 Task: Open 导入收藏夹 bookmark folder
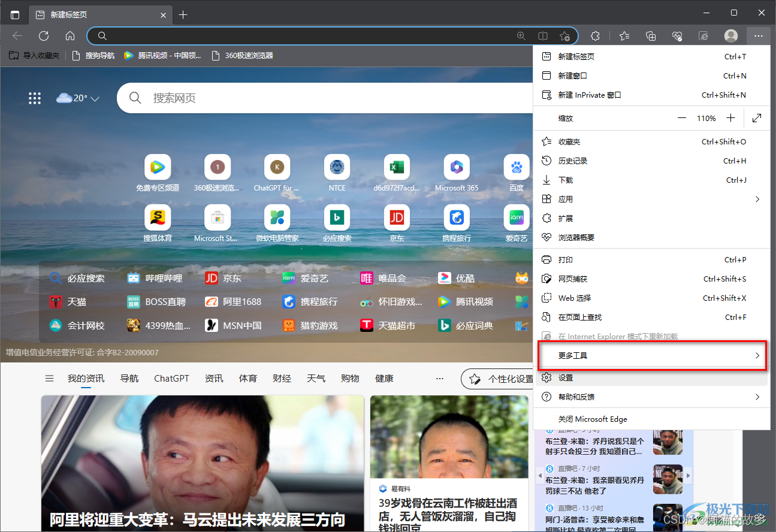[x=34, y=56]
